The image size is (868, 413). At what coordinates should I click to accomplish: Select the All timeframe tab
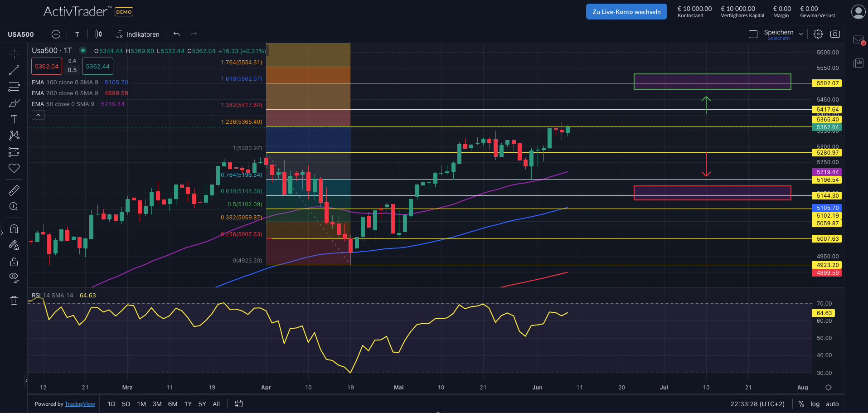click(216, 403)
